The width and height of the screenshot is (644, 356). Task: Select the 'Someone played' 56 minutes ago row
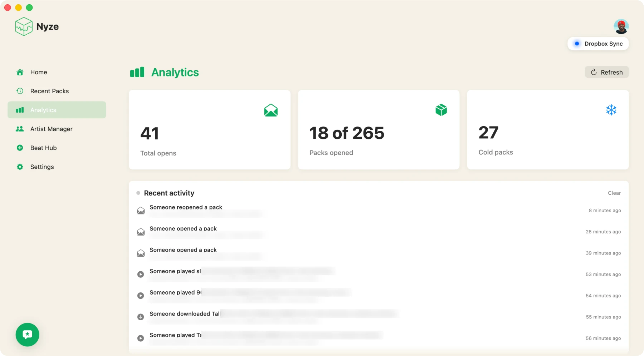[379, 338]
